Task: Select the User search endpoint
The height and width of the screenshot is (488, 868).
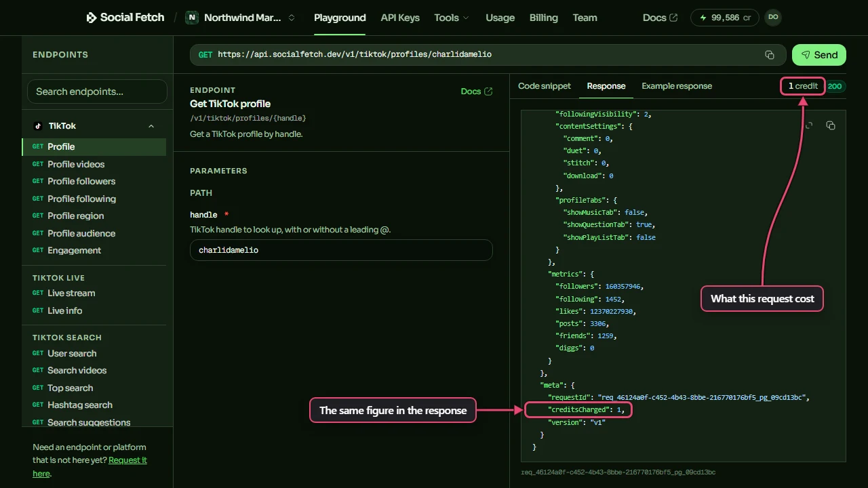Action: 94,353
